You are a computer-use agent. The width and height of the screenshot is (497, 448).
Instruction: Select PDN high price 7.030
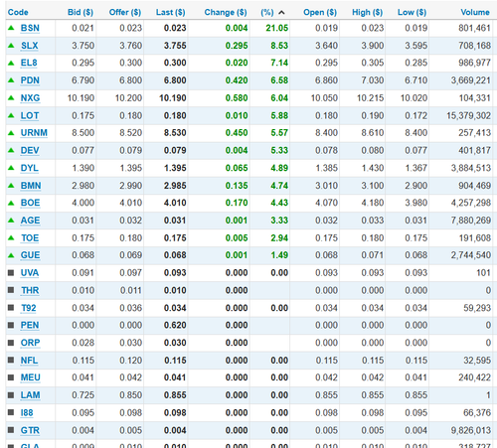(373, 80)
